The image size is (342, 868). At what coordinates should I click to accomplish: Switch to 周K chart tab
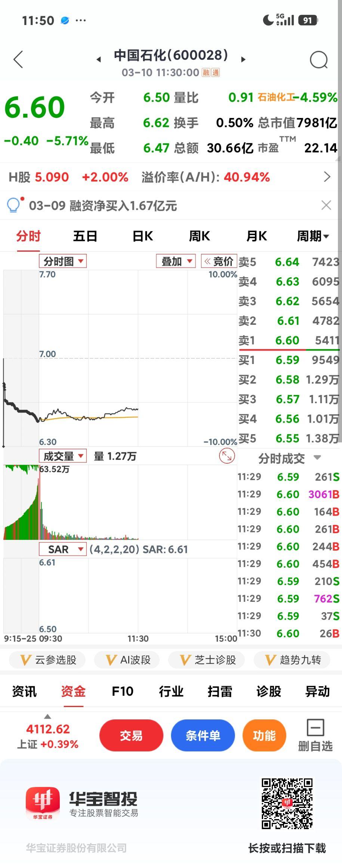click(200, 236)
